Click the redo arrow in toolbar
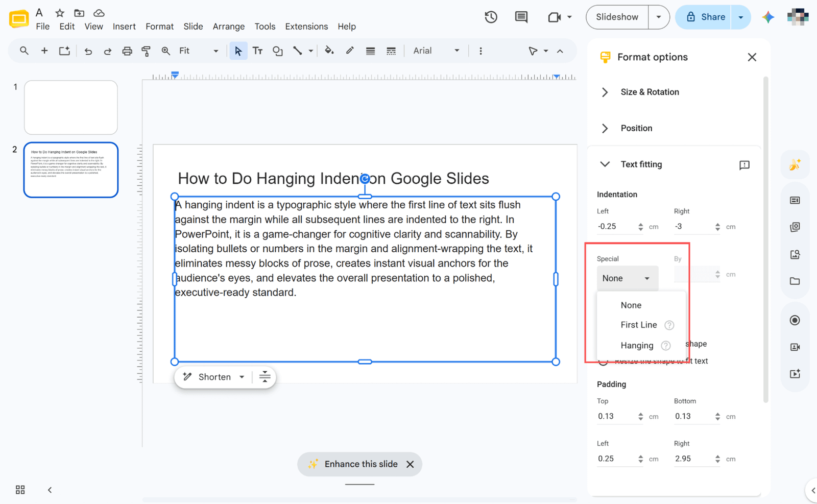The height and width of the screenshot is (504, 817). click(107, 51)
